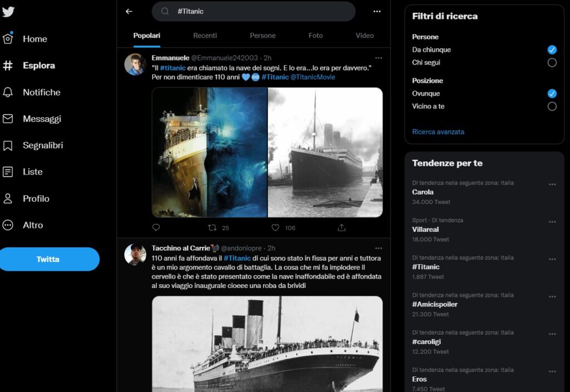Open the Altro more menu
570x392 pixels.
click(22, 225)
